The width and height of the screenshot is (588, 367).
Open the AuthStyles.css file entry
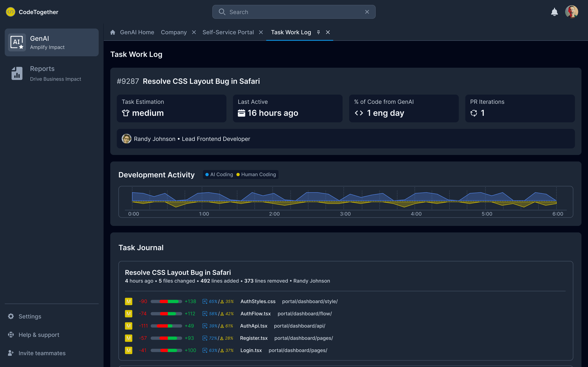pos(258,301)
